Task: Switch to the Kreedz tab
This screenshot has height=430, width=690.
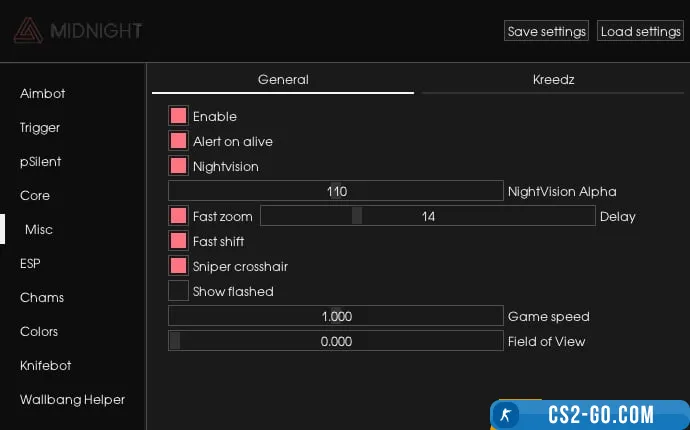Action: click(553, 79)
